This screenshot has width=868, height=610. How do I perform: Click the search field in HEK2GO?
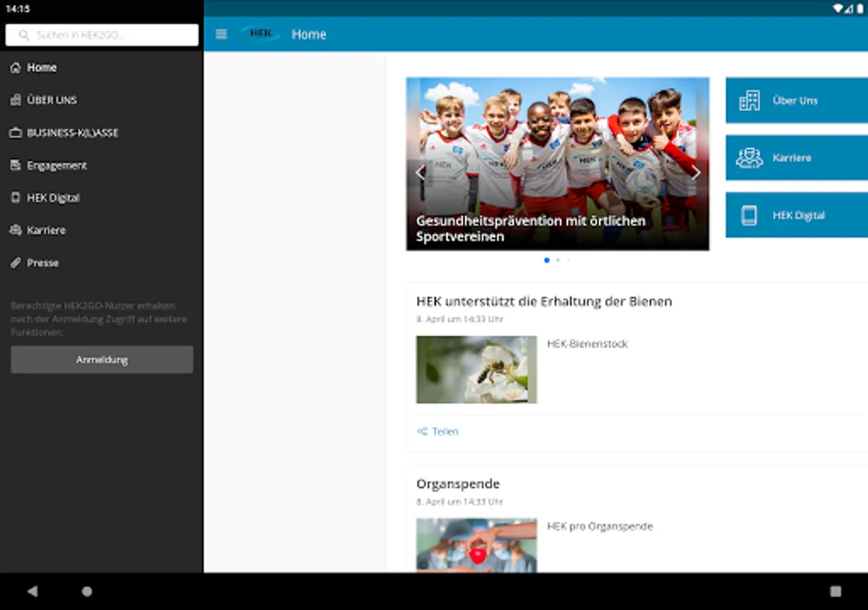click(x=102, y=35)
